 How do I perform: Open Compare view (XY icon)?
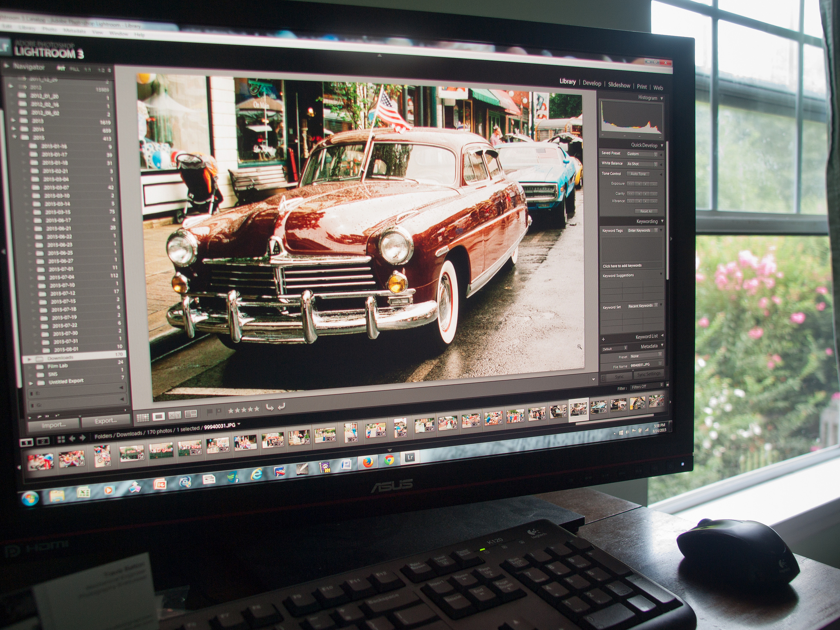pos(175,415)
